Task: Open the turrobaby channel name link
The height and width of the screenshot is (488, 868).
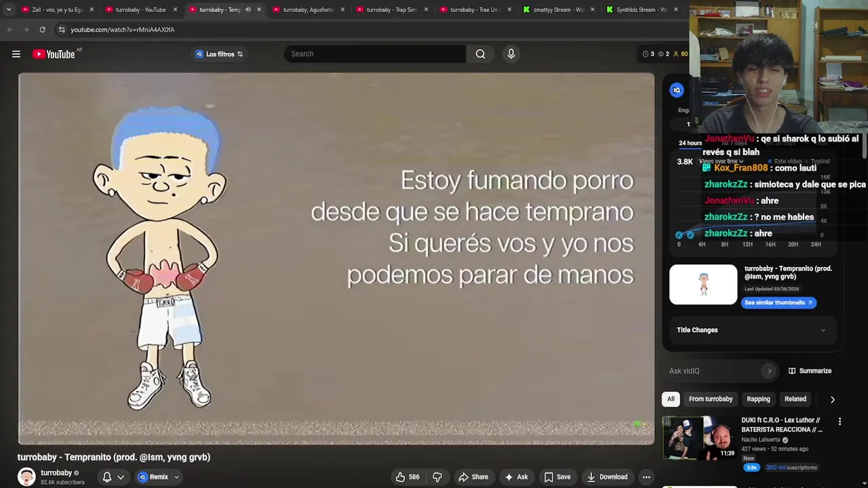Action: (x=56, y=473)
